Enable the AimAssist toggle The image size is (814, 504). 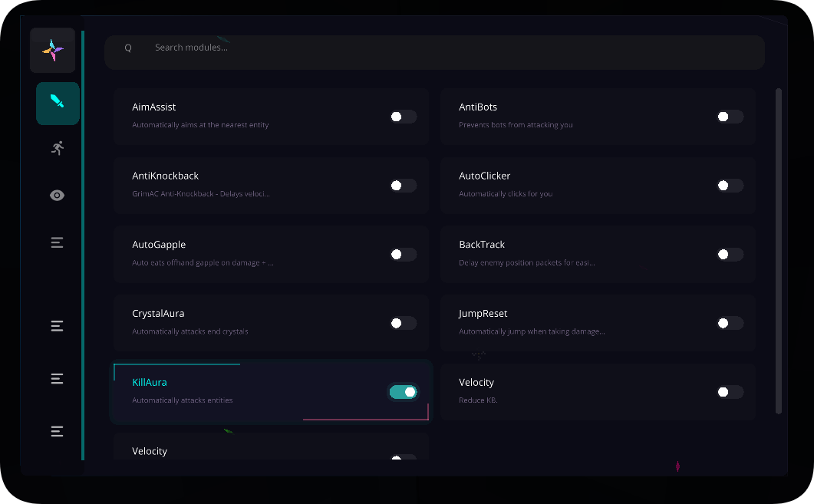point(404,117)
